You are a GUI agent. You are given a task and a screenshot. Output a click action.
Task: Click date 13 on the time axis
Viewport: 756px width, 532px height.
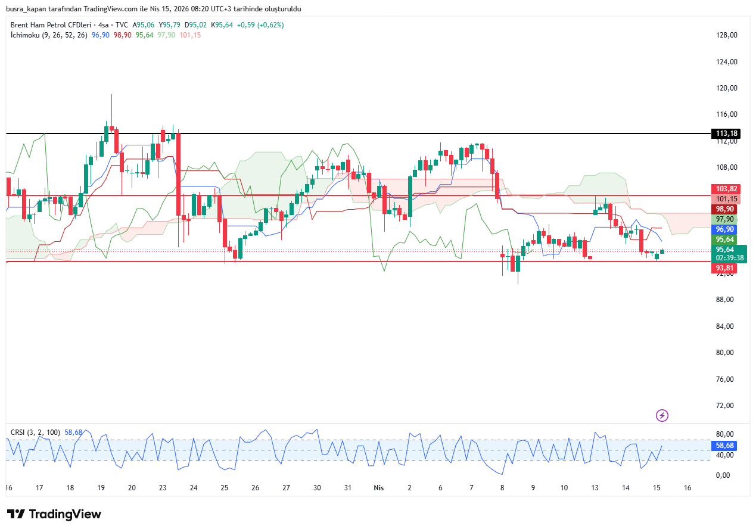click(595, 487)
